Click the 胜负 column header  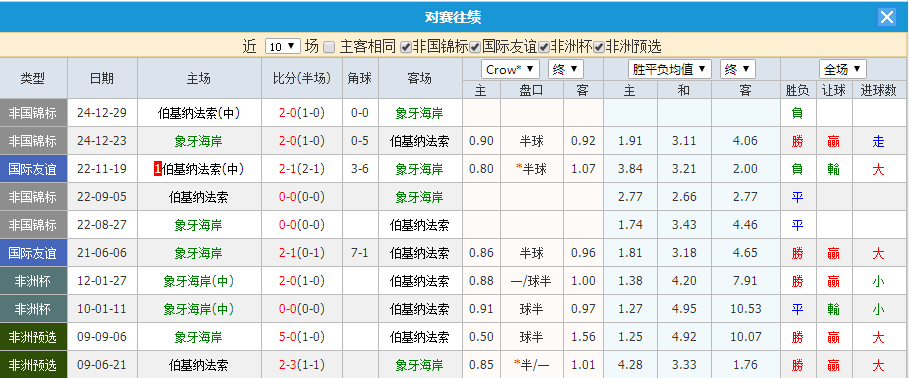[798, 90]
